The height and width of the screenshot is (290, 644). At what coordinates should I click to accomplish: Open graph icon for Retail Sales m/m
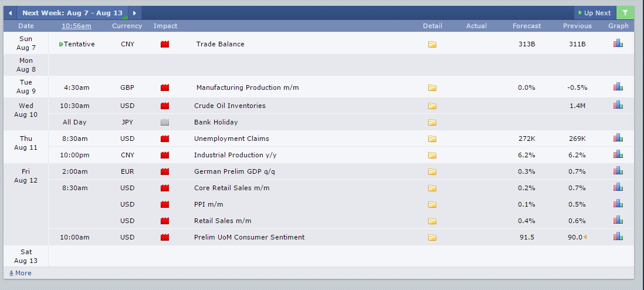[x=618, y=221]
